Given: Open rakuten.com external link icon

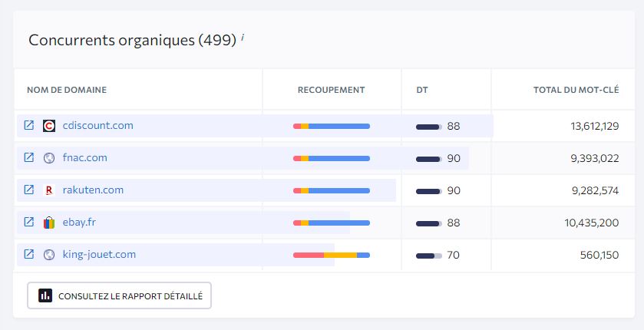Looking at the screenshot, I should tap(28, 190).
